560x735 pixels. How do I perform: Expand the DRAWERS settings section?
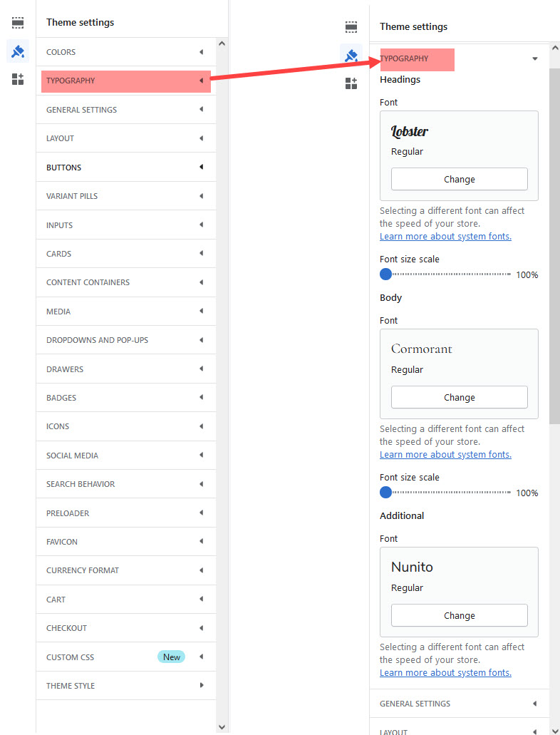125,369
